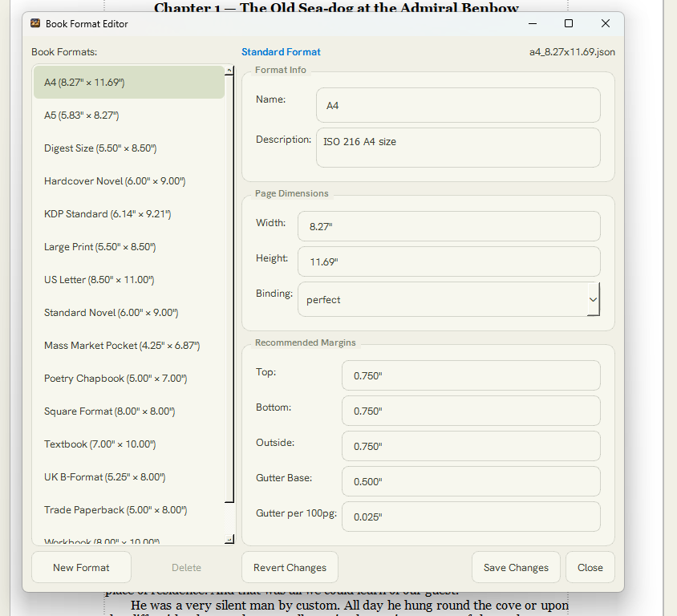Click Save Changes button
Screen dimensions: 677x616
point(516,567)
